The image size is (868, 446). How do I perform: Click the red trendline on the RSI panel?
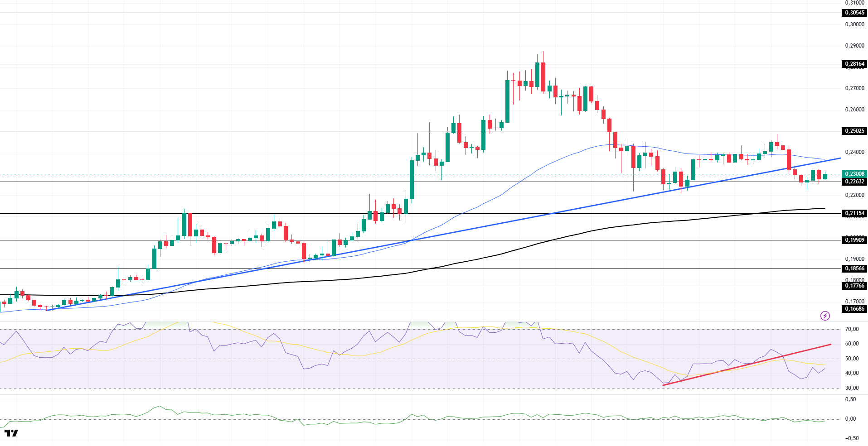point(747,365)
